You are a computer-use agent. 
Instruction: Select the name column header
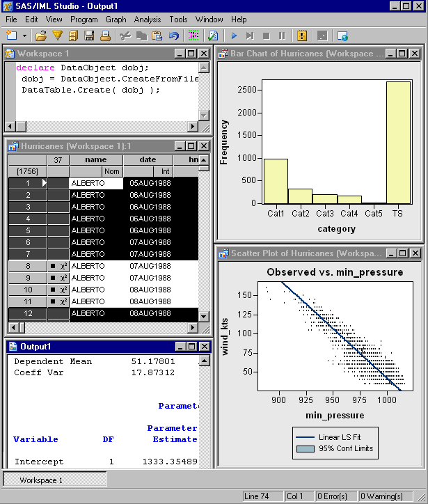pyautogui.click(x=96, y=160)
